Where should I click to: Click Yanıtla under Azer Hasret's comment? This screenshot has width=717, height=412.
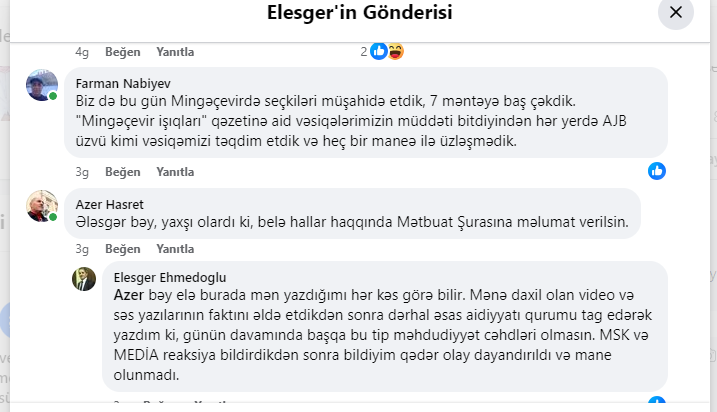175,249
